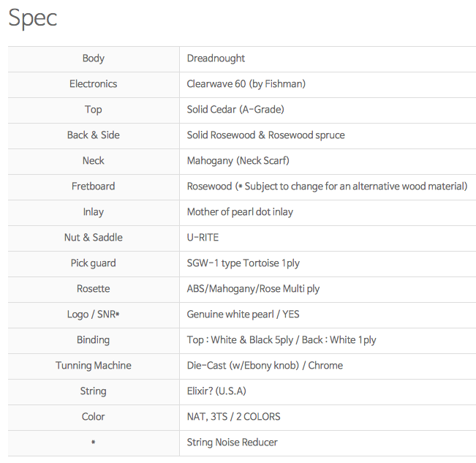Viewport: 476px width, 463px height.
Task: Select the Clearwave 60 (by Fishman) text
Action: coord(246,84)
